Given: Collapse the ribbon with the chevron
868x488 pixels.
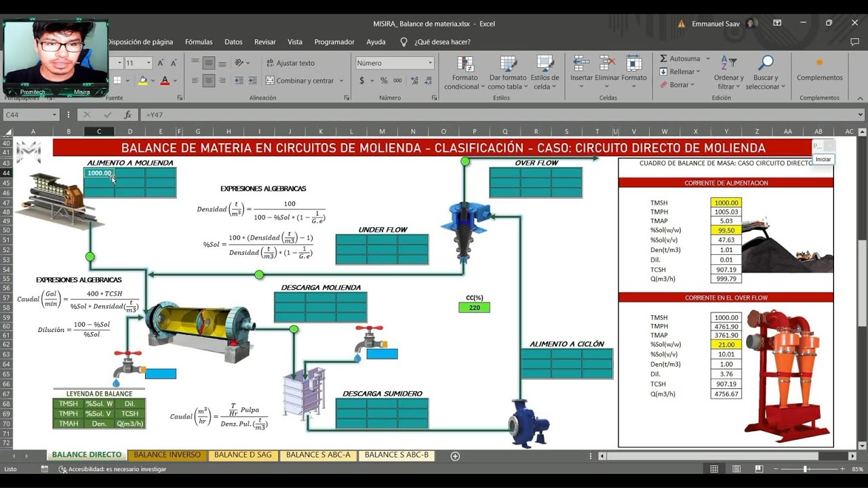Looking at the screenshot, I should [x=860, y=98].
